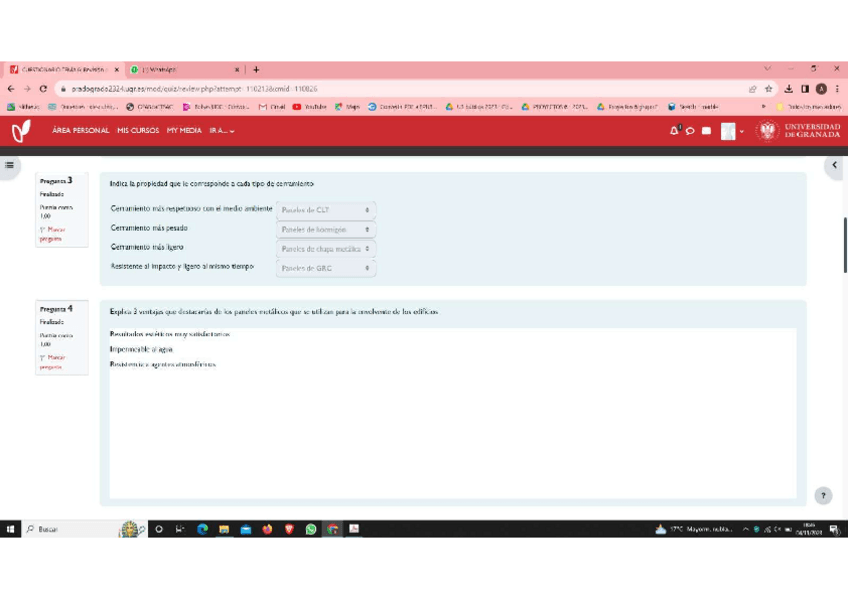This screenshot has height=599, width=848.
Task: Open the Paneles de chapa metálica dropdown
Action: pyautogui.click(x=326, y=249)
